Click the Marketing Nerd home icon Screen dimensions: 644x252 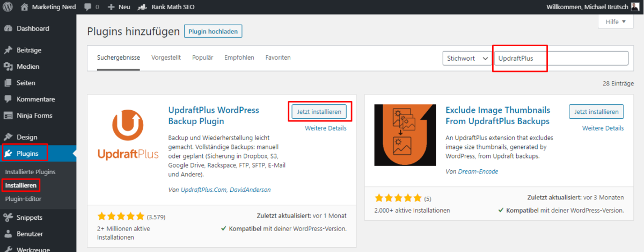[x=25, y=8]
